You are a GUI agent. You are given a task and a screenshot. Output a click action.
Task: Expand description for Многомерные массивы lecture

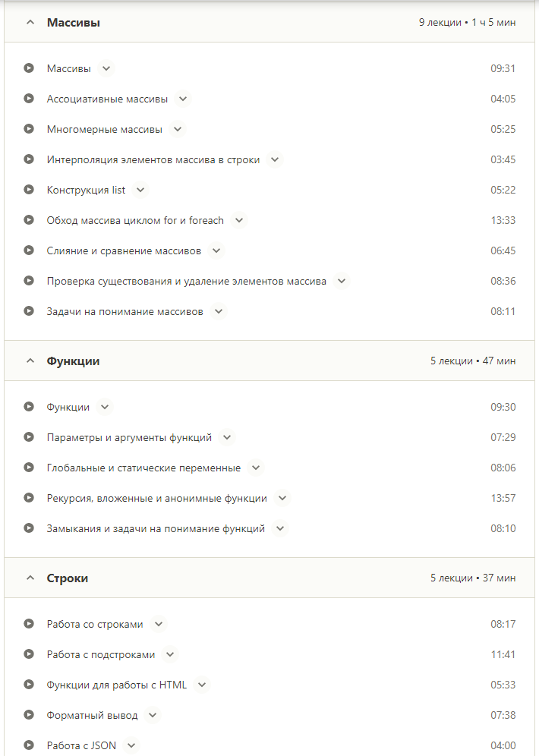tap(178, 129)
